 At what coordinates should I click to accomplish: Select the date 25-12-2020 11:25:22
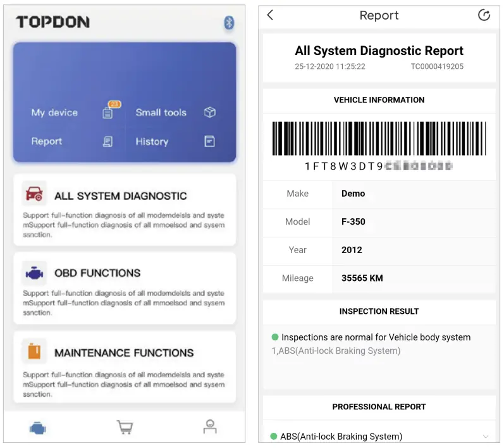tap(330, 66)
